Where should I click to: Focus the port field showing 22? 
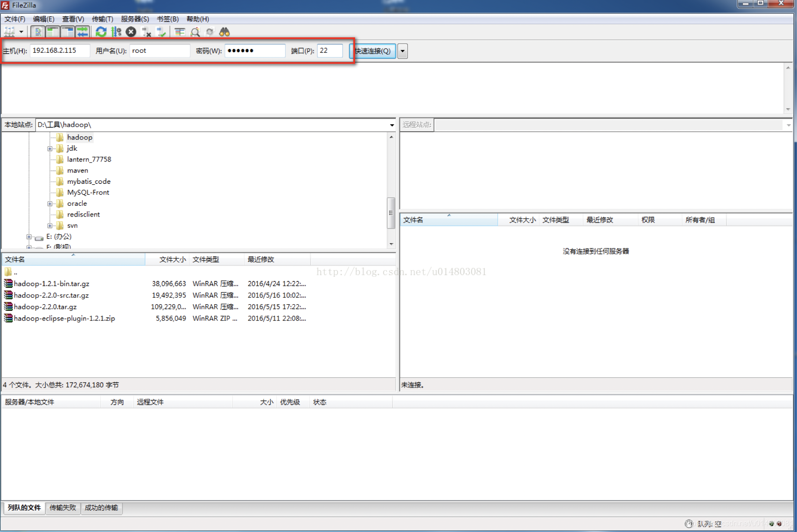[330, 50]
